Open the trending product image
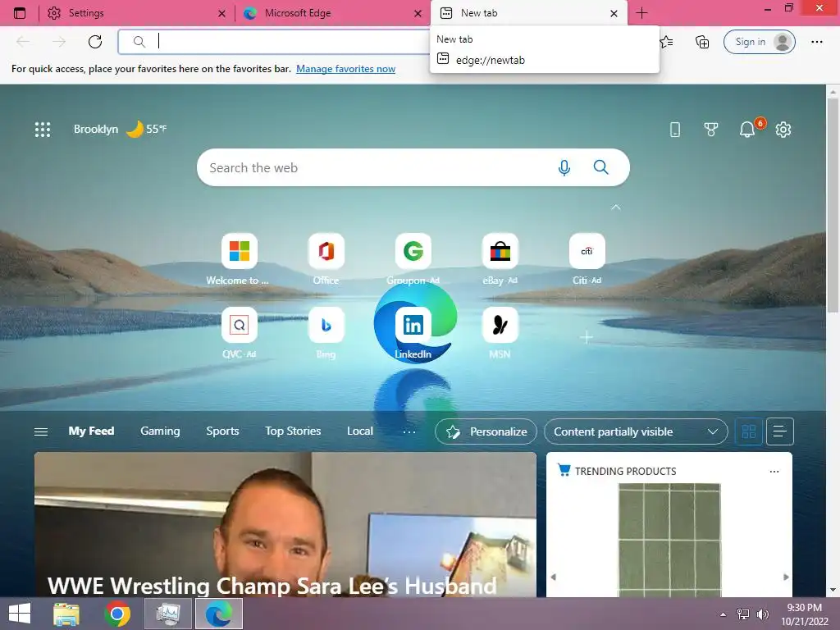840x630 pixels. click(669, 540)
